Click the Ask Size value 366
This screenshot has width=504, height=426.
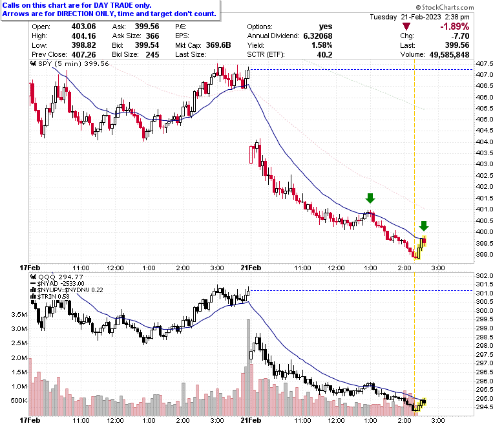152,36
